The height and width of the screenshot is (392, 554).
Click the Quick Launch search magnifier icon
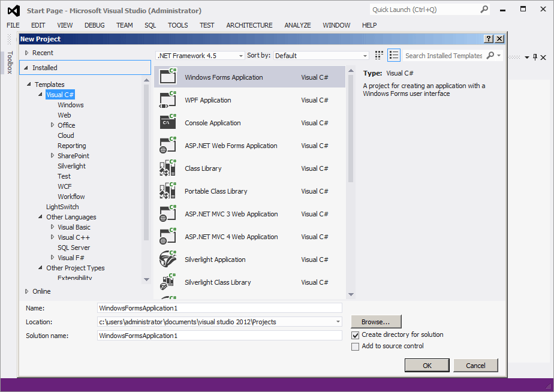484,10
